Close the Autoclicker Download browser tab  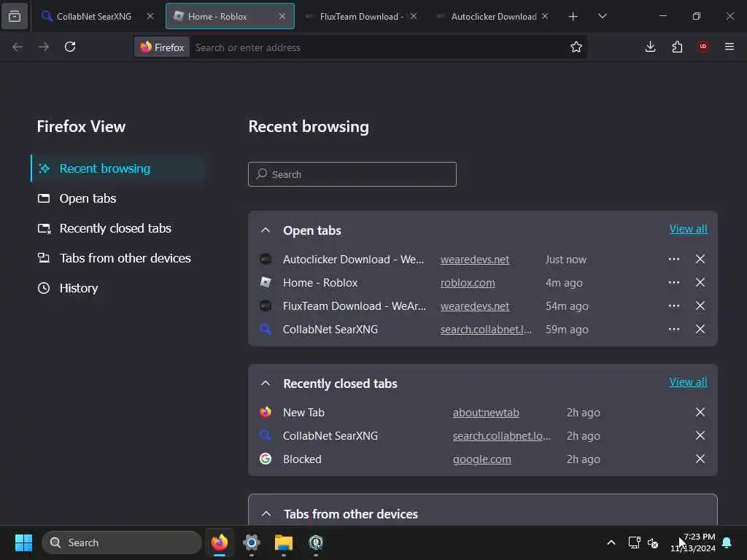point(545,16)
